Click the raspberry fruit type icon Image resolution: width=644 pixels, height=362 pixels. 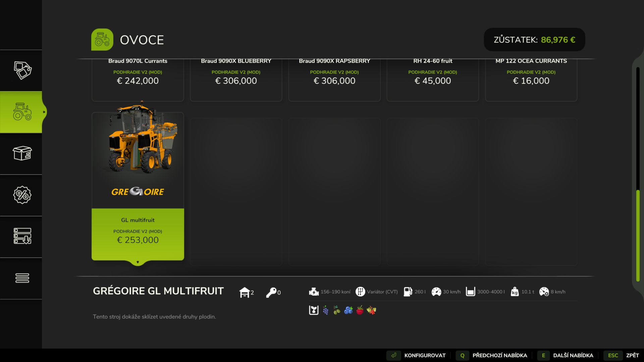pyautogui.click(x=360, y=310)
